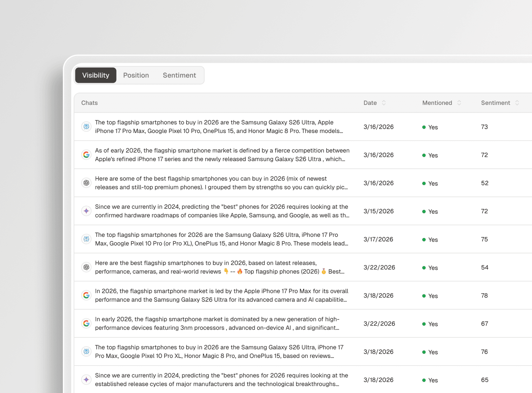The height and width of the screenshot is (393, 532).
Task: Select the Visibility tab
Action: click(95, 75)
